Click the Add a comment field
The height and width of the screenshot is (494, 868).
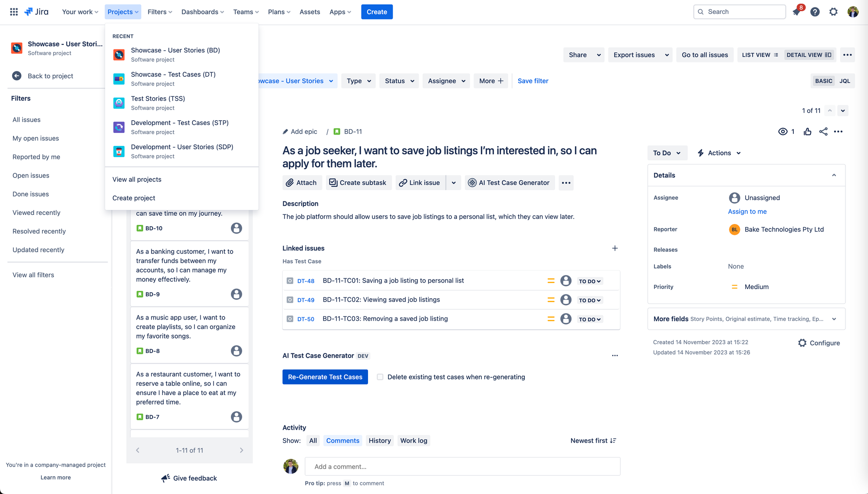tap(462, 467)
